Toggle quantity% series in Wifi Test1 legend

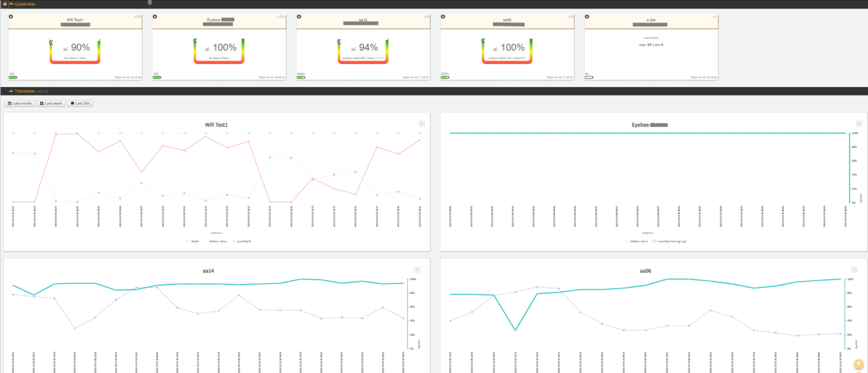(241, 241)
